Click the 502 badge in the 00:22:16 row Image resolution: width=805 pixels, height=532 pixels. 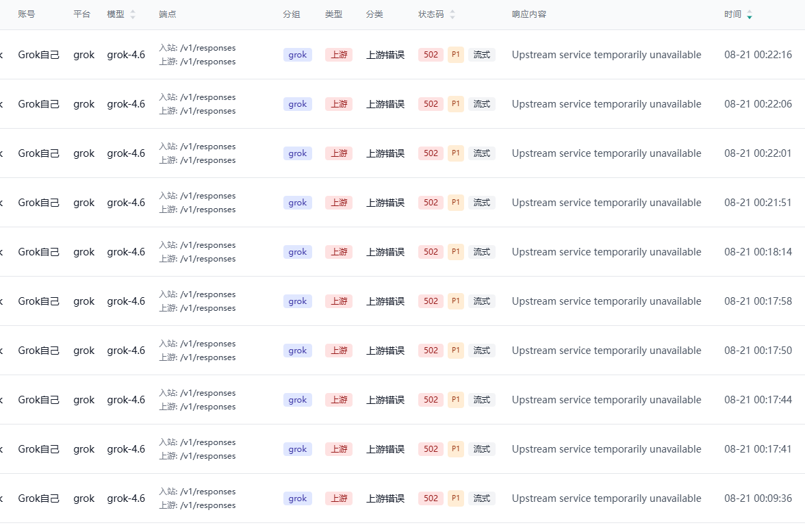point(431,55)
